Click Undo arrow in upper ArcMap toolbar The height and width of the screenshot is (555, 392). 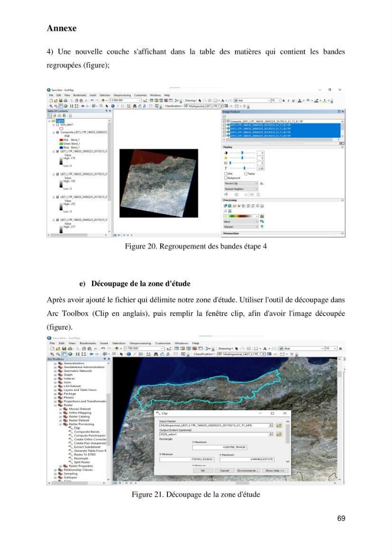(x=92, y=100)
